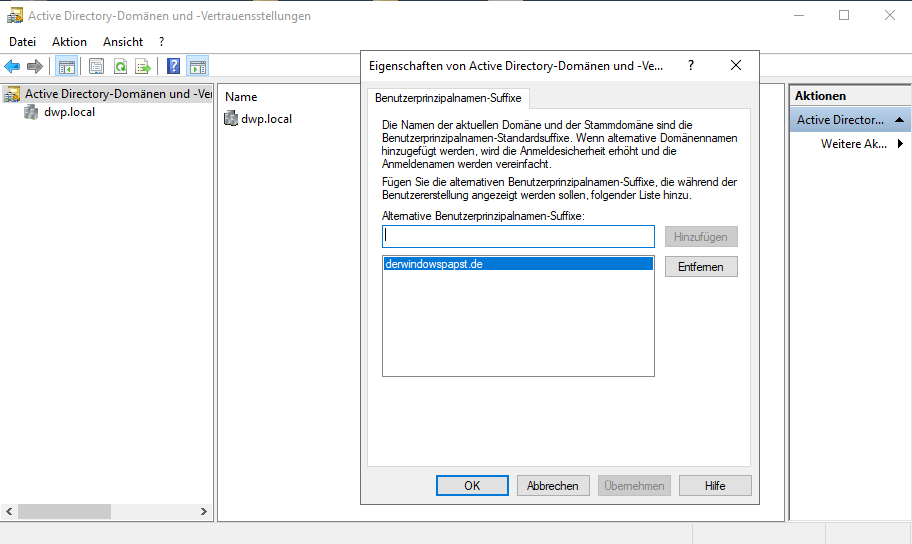The height and width of the screenshot is (544, 912).
Task: Toggle the Action pane toolbar icon
Action: 198,67
